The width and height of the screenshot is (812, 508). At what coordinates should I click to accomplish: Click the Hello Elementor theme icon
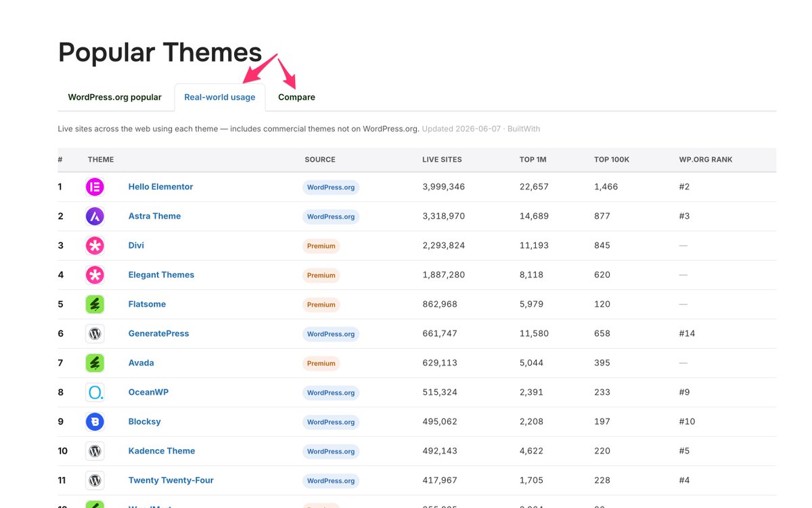(95, 187)
